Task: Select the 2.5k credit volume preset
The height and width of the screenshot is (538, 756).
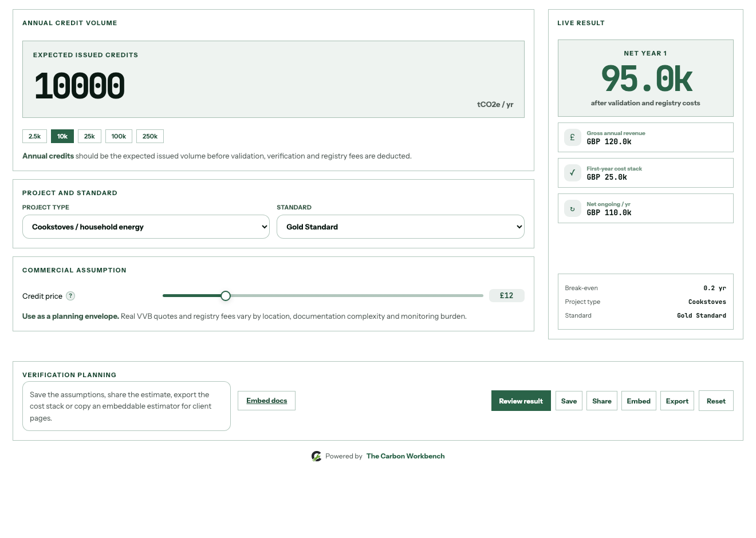Action: pos(34,136)
